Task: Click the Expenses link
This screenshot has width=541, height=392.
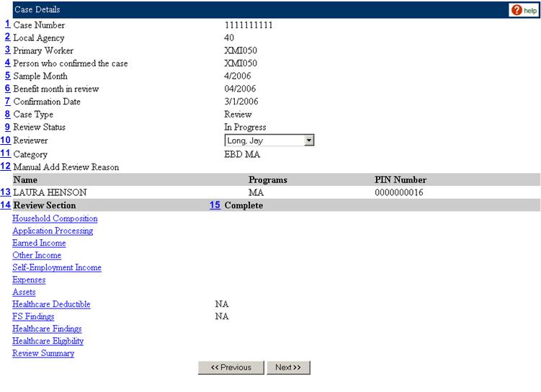Action: [29, 280]
